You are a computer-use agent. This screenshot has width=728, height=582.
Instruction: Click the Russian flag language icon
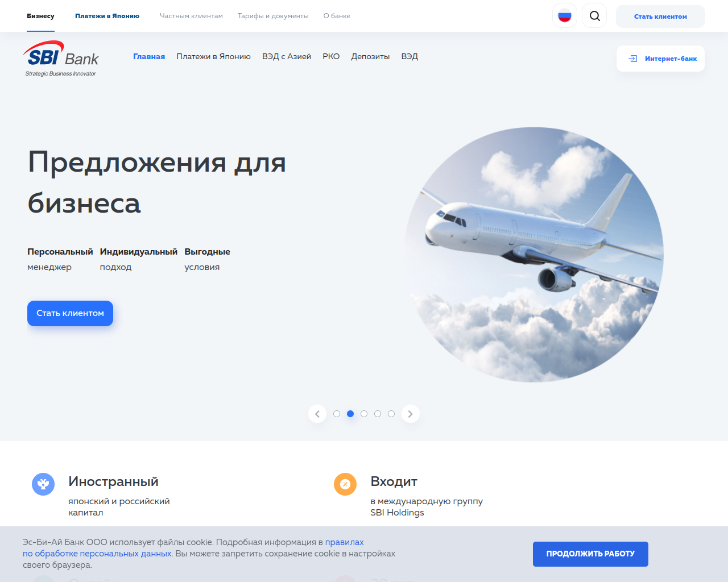(x=565, y=16)
